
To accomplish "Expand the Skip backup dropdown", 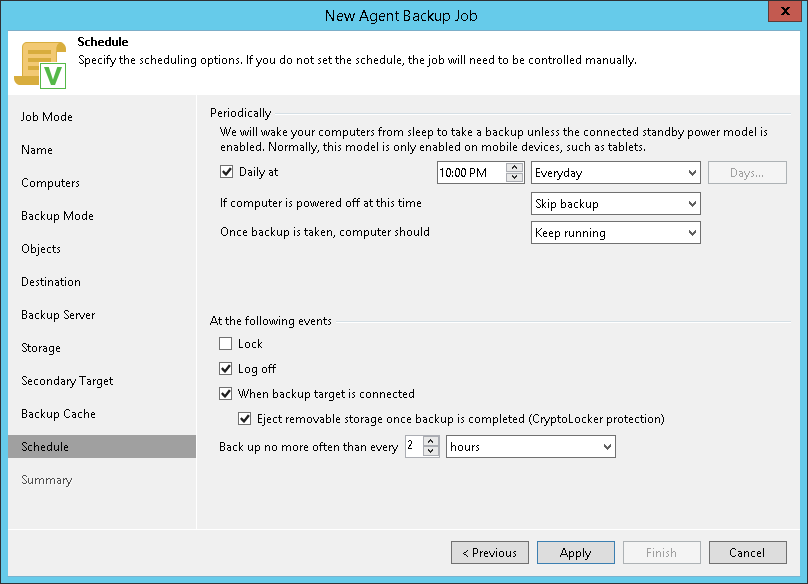I will point(615,204).
